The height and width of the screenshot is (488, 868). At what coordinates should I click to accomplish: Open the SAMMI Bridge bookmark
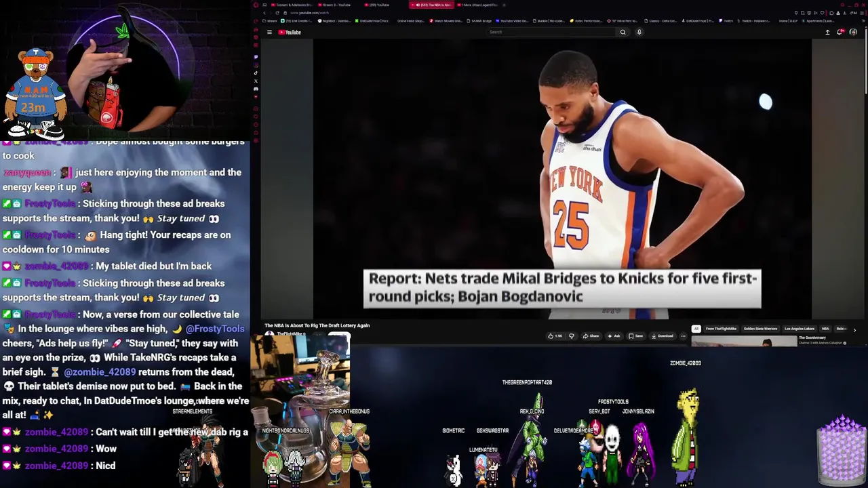tap(479, 21)
